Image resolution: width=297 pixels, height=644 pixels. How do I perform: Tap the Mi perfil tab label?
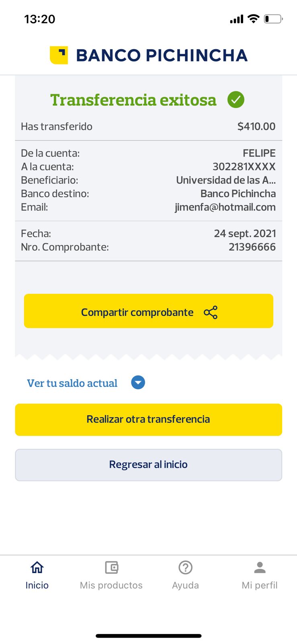tap(260, 585)
